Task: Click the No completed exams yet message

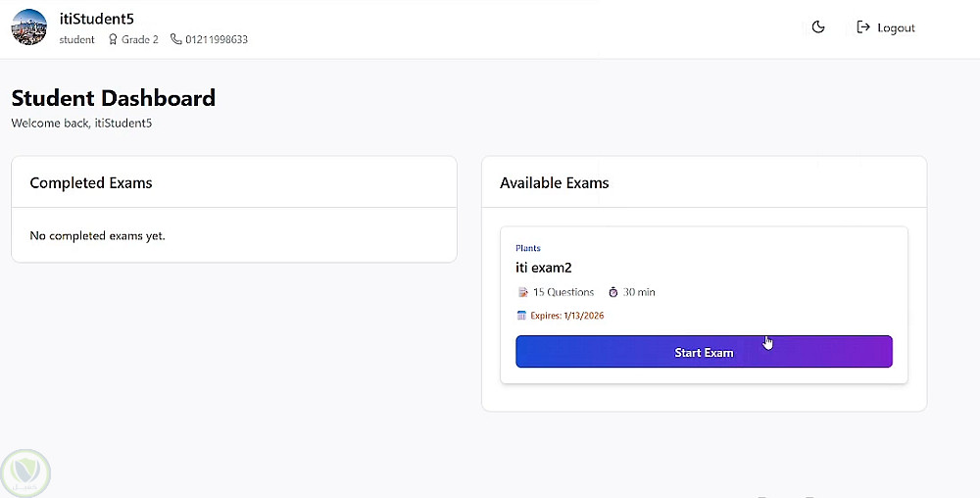Action: [x=98, y=235]
